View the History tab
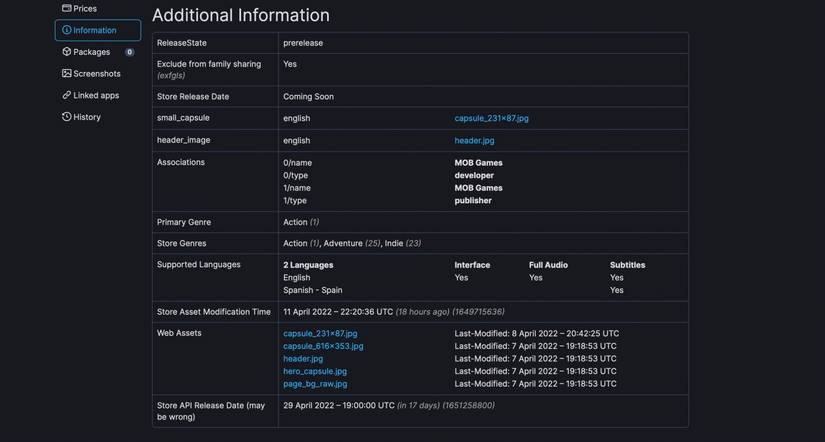 point(87,117)
